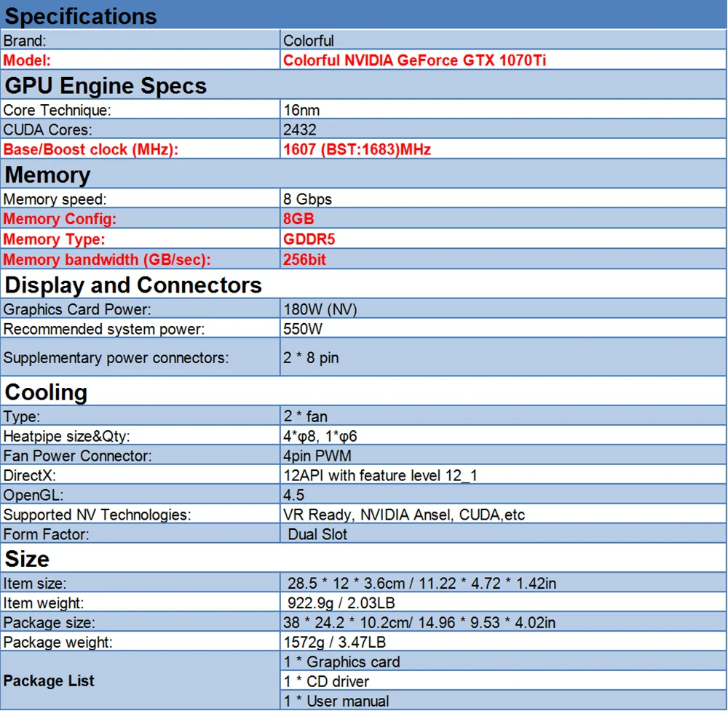This screenshot has height=711, width=728.
Task: Select the 'Form Factor:' label
Action: click(x=46, y=534)
